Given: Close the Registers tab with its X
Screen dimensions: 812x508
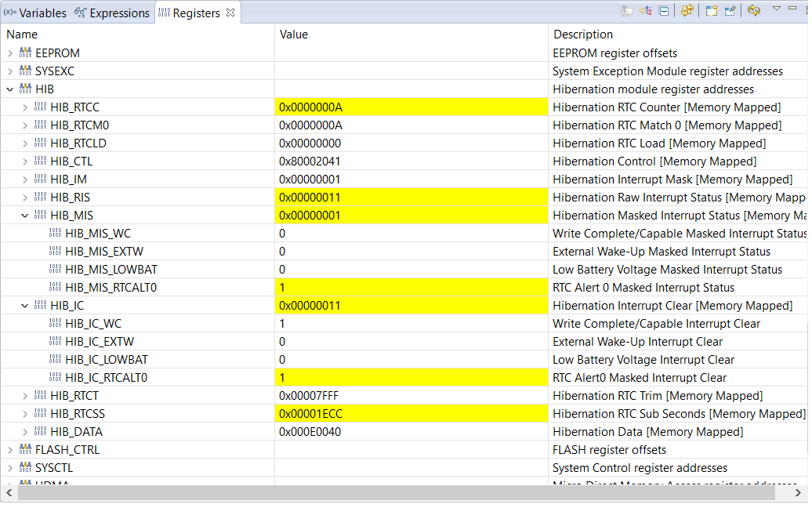Looking at the screenshot, I should [x=230, y=13].
